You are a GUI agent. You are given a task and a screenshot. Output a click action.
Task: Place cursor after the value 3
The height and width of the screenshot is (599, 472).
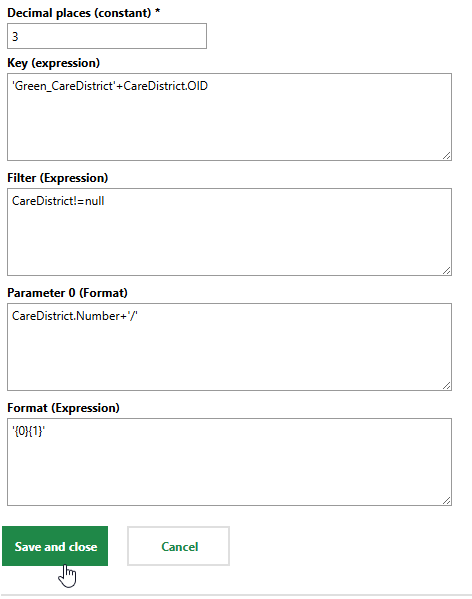19,37
